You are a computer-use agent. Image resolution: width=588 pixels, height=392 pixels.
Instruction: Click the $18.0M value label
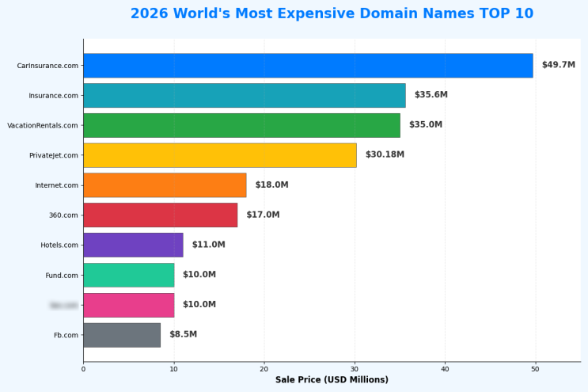pos(272,185)
